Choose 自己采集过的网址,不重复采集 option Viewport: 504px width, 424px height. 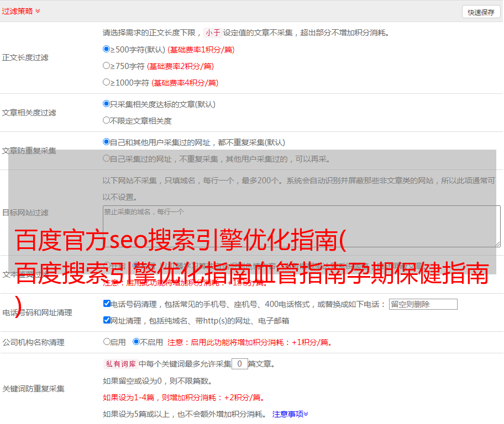click(106, 158)
